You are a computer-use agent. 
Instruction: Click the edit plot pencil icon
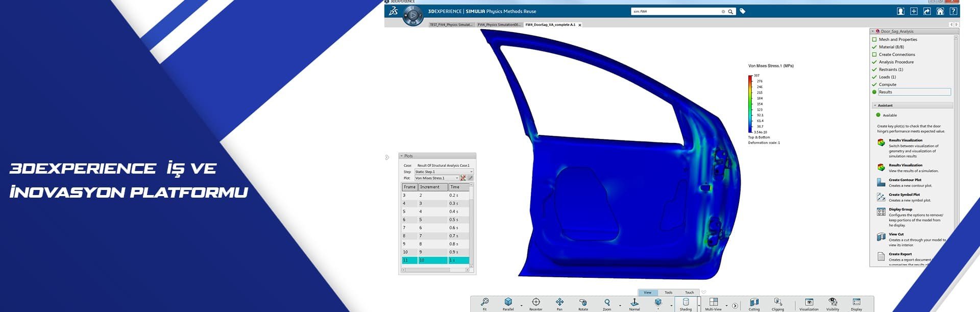click(x=470, y=178)
